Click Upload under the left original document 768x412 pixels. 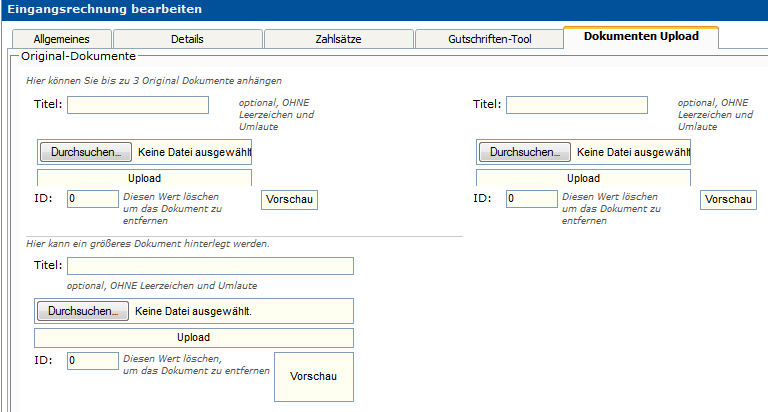(144, 178)
